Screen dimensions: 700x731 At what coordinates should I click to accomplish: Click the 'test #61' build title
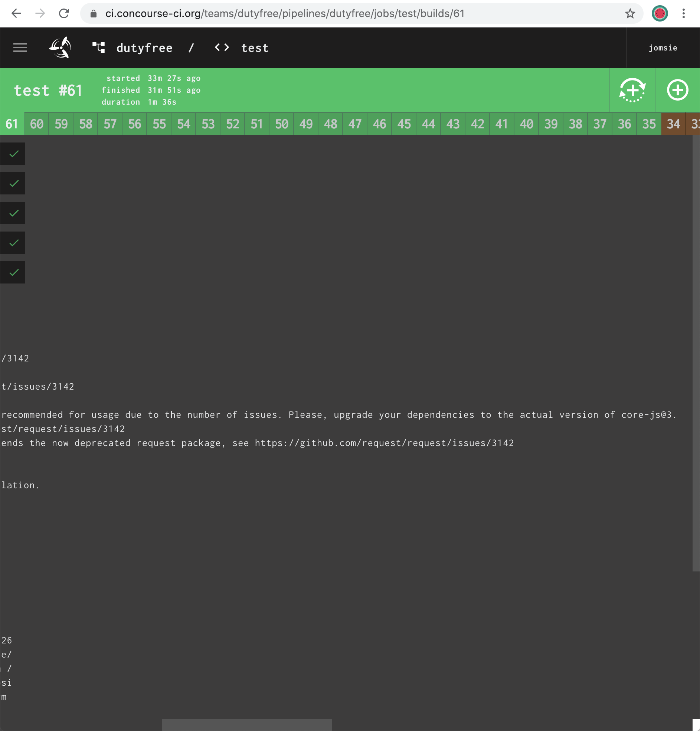48,90
